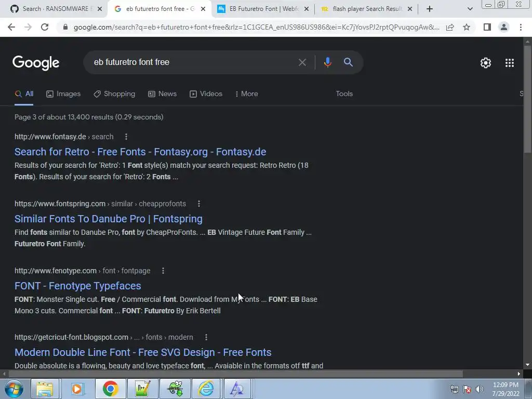Share this page using share icon
This screenshot has height=399, width=532.
450,27
